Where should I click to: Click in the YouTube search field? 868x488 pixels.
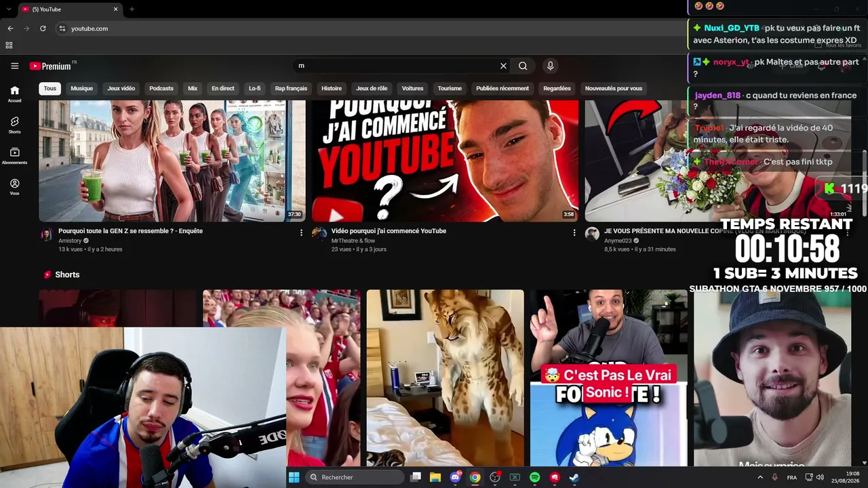[397, 66]
